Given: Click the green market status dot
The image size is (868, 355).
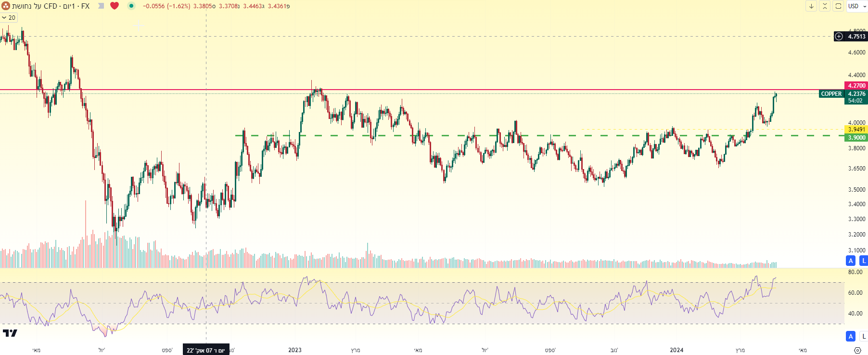Looking at the screenshot, I should [131, 6].
